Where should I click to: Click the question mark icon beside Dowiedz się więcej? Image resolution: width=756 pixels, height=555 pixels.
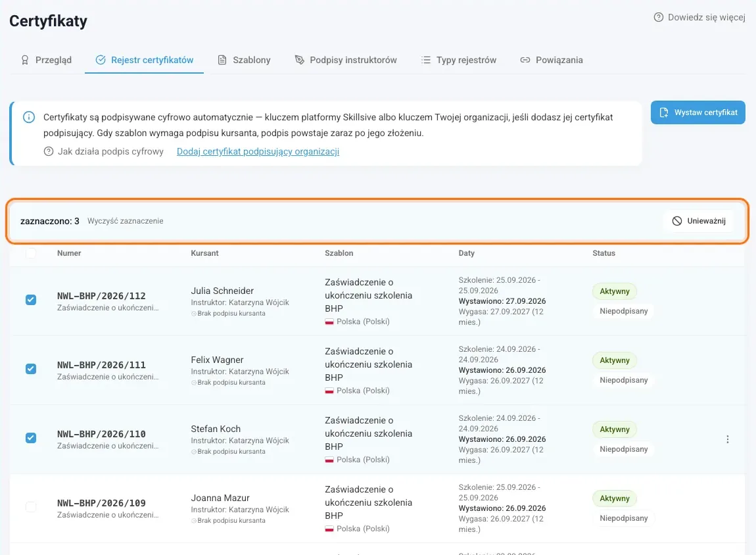click(659, 17)
